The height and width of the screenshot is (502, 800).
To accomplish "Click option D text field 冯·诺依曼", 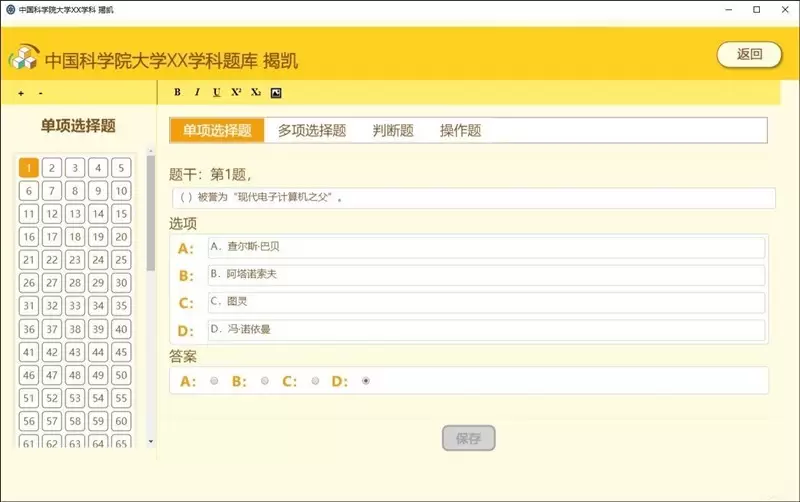I will pos(486,330).
